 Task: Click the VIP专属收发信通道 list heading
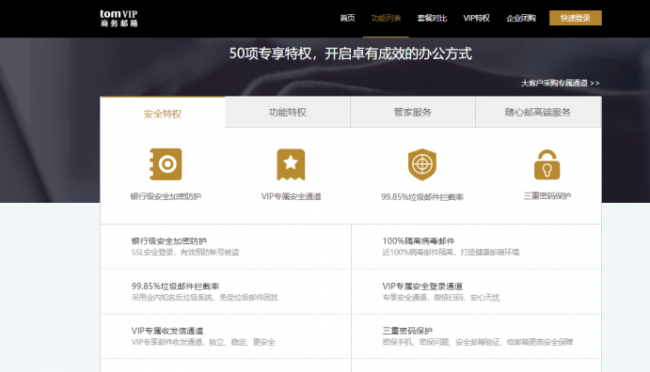(x=167, y=331)
